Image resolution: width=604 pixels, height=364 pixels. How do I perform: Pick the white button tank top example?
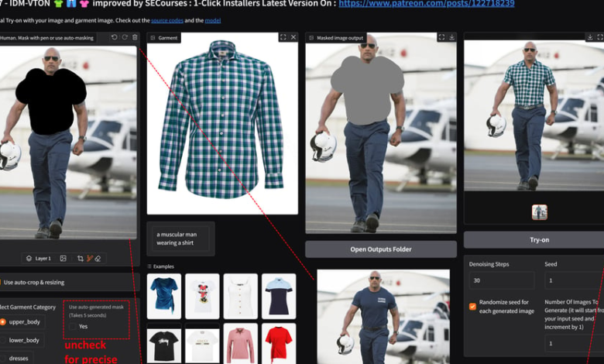[240, 296]
